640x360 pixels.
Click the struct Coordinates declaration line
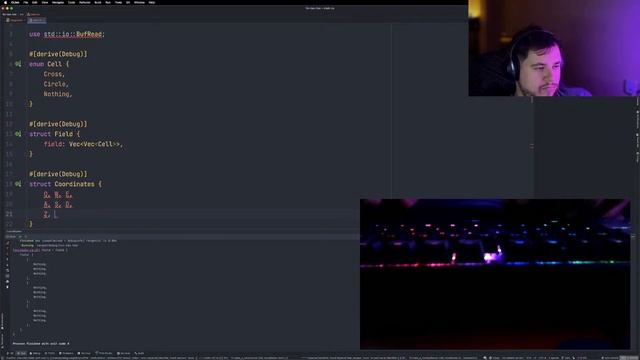[65, 184]
